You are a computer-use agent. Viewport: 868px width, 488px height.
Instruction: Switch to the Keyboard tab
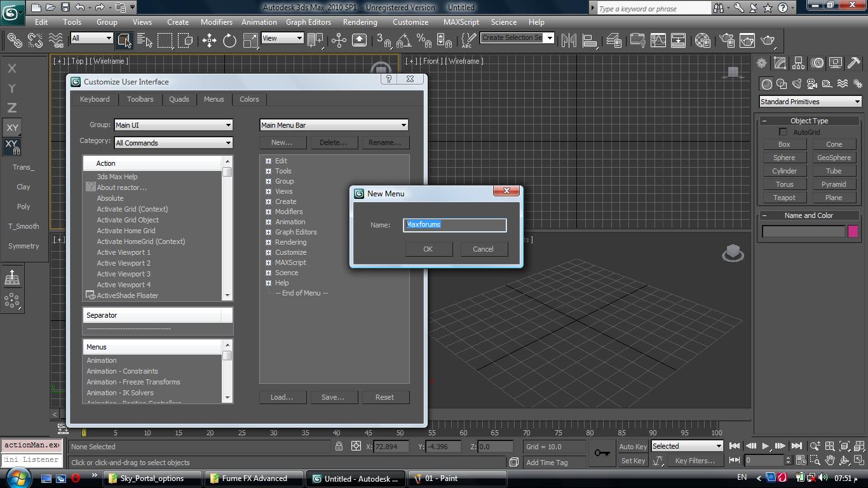[95, 99]
